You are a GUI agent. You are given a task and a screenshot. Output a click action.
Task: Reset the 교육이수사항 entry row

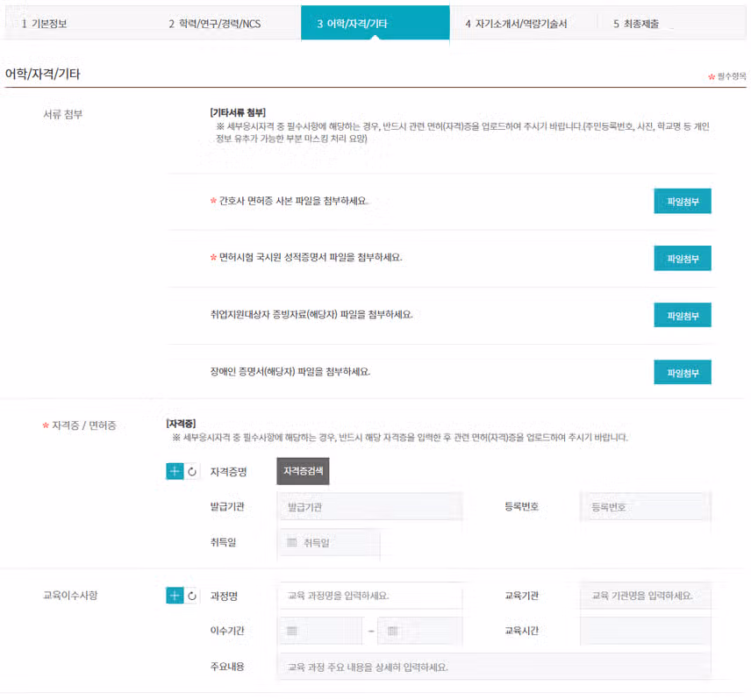[192, 596]
